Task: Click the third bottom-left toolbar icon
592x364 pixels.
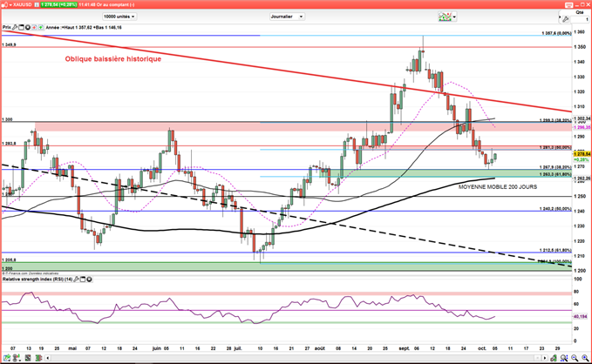Action: point(28,358)
